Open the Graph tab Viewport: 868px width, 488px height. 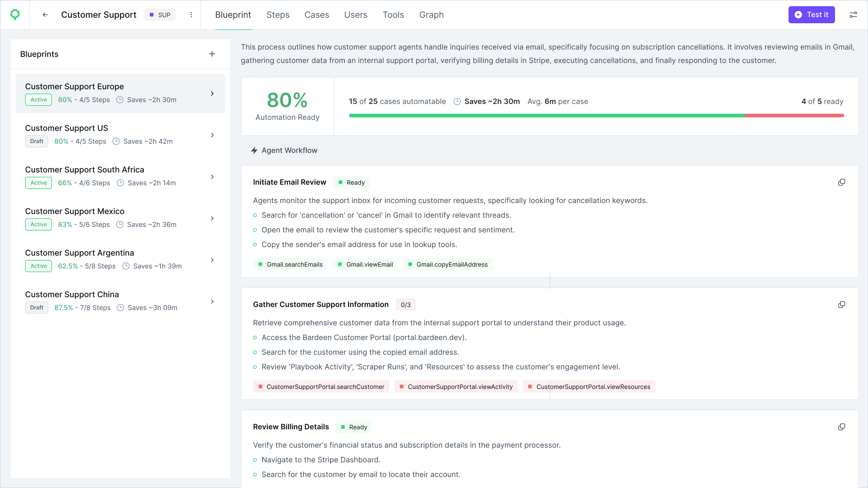[431, 15]
